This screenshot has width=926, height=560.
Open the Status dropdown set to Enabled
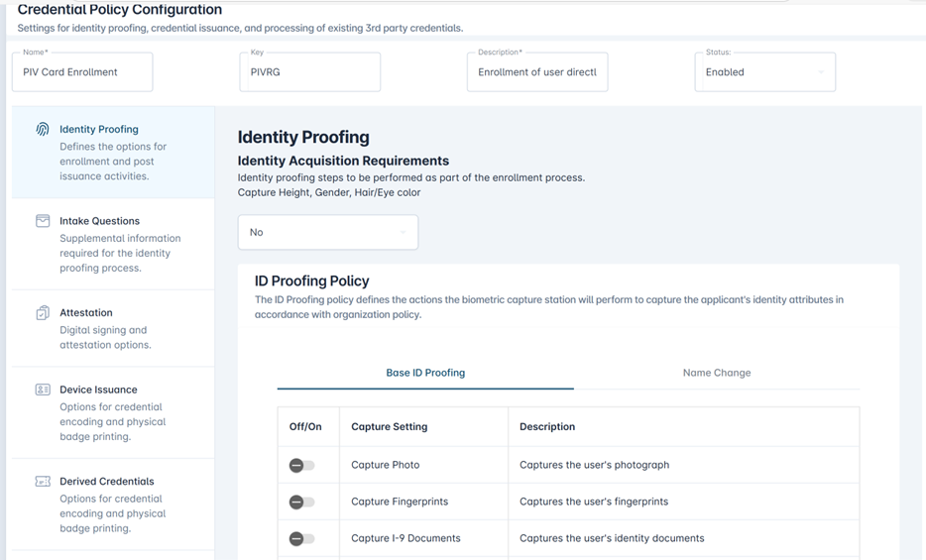[764, 72]
